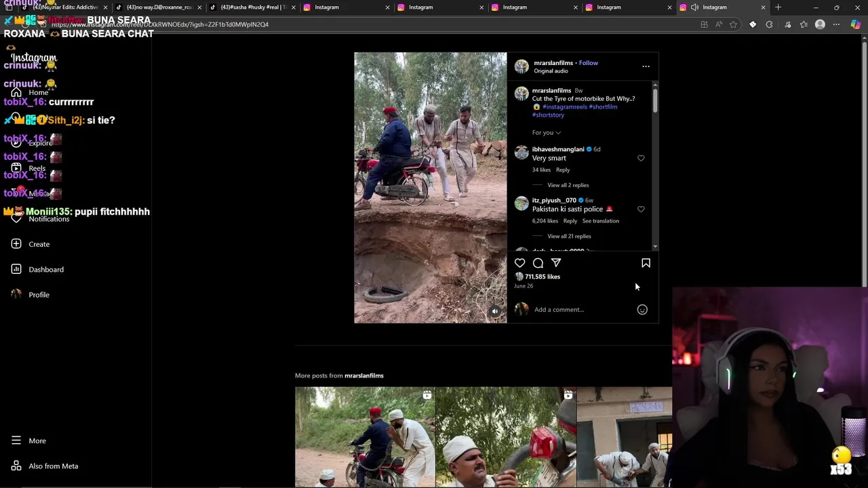This screenshot has height=488, width=868.
Task: Like ibhaveshmanglani's comment
Action: pos(641,158)
